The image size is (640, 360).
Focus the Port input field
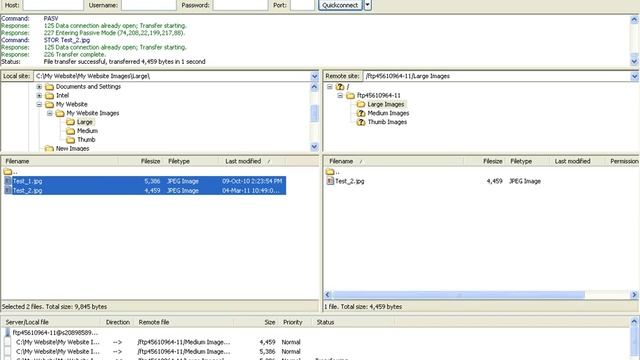[302, 5]
